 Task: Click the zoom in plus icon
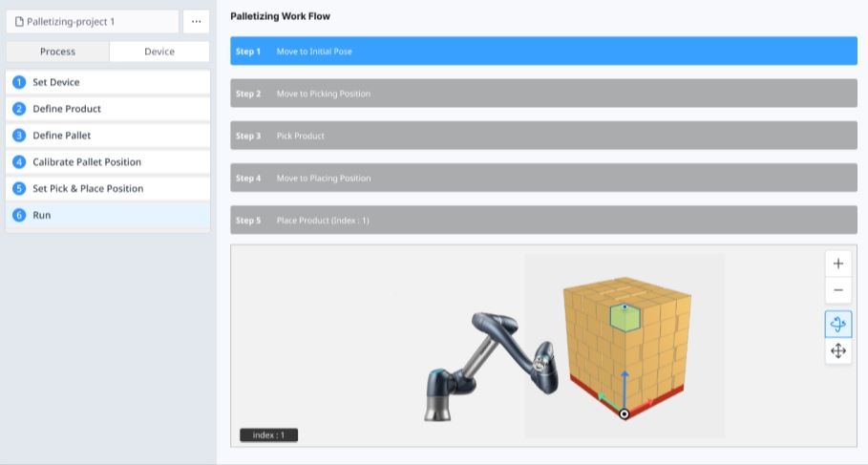pos(837,264)
